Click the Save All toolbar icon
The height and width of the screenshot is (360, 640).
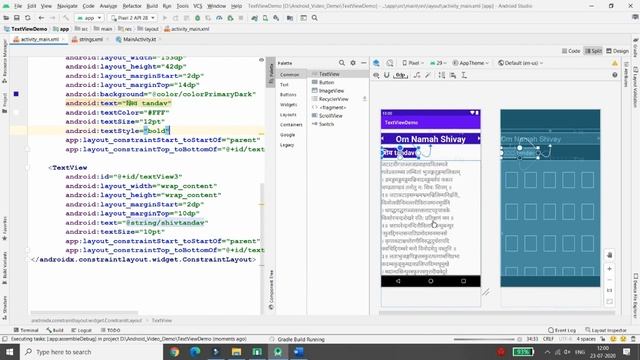[17, 18]
